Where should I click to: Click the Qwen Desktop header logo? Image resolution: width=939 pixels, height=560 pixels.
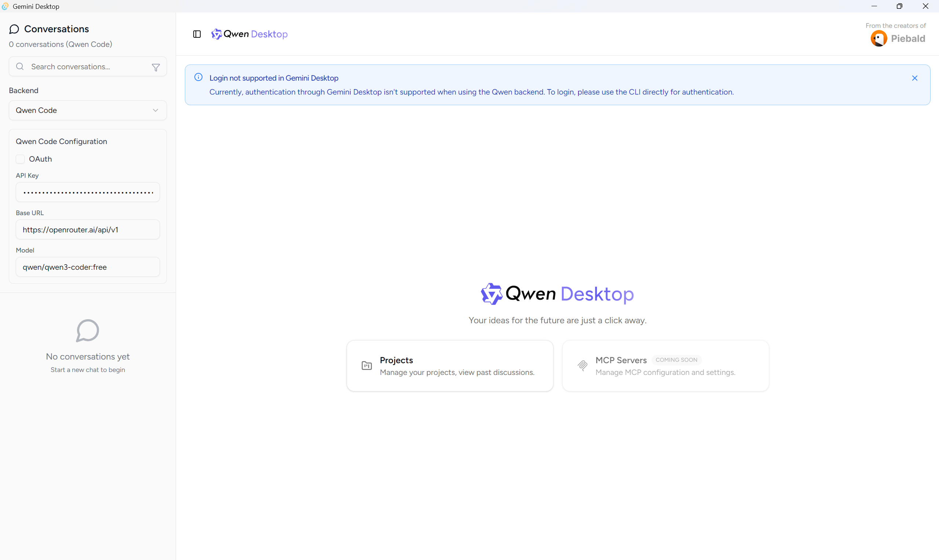point(249,34)
